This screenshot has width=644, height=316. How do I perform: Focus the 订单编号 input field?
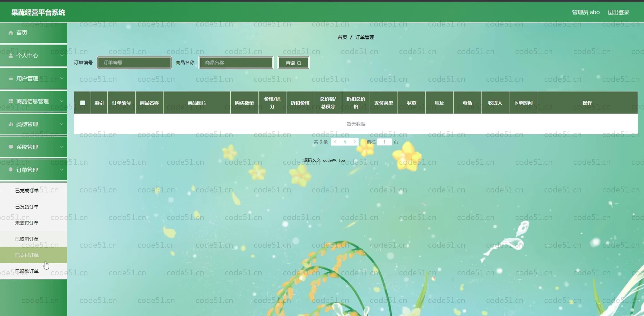(134, 63)
